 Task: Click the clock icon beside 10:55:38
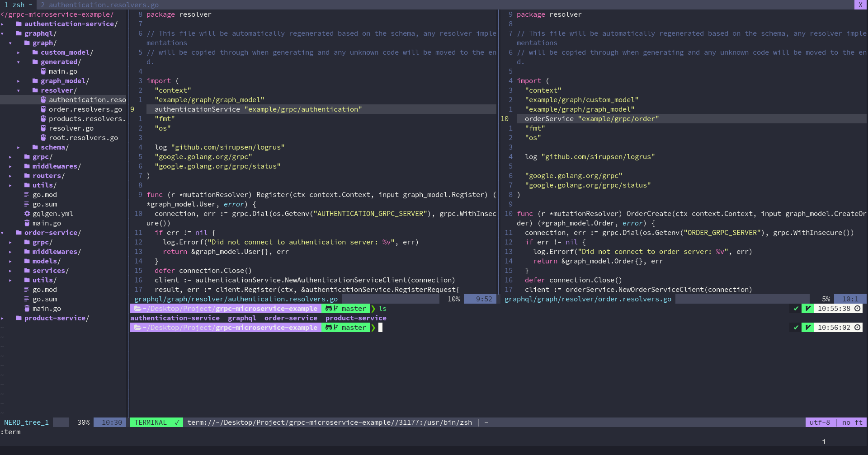[857, 309]
